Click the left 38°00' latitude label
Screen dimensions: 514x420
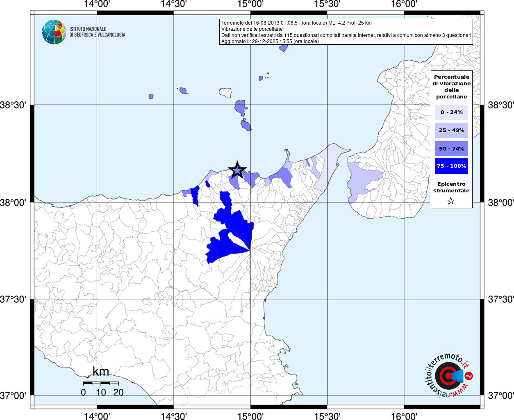[x=16, y=203]
